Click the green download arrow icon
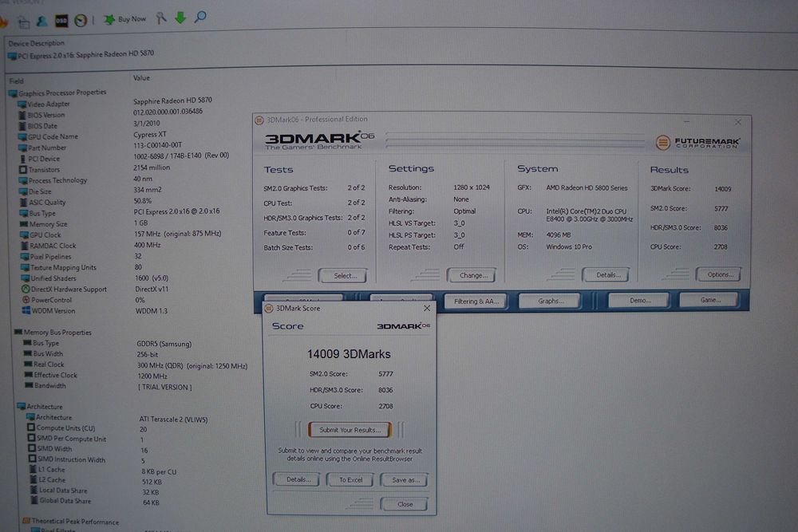 [x=180, y=18]
